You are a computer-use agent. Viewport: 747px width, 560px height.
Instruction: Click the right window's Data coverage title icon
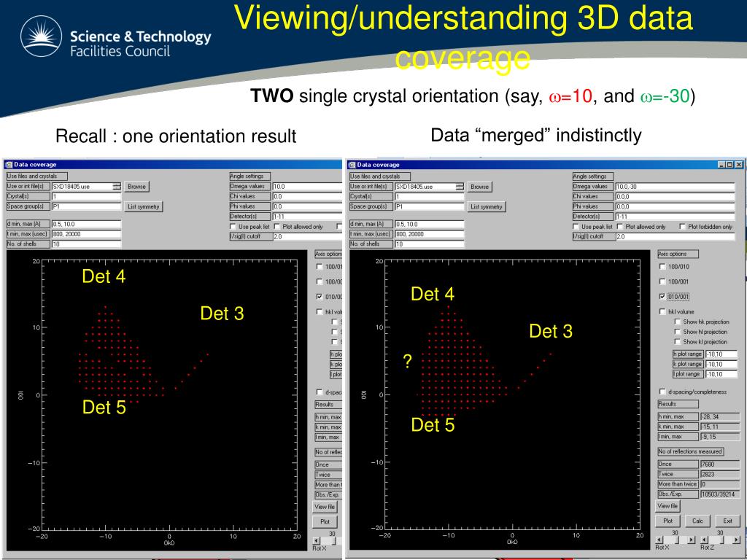[x=352, y=165]
